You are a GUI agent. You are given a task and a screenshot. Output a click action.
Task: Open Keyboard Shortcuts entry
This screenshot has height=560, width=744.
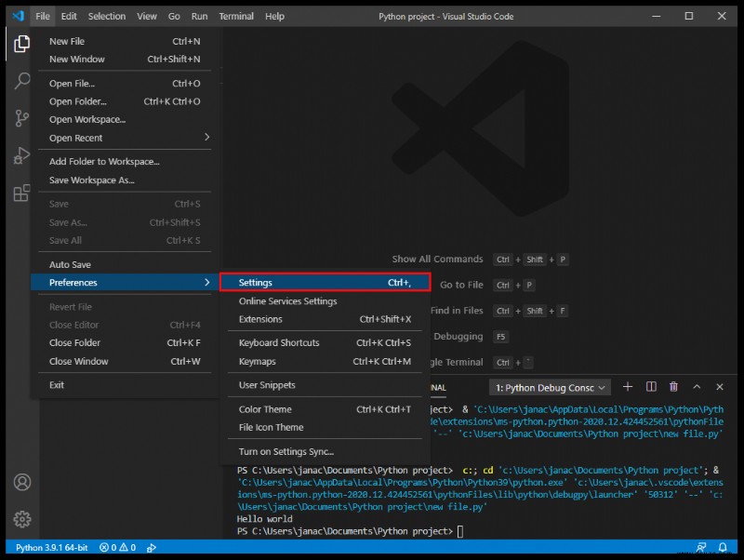325,342
